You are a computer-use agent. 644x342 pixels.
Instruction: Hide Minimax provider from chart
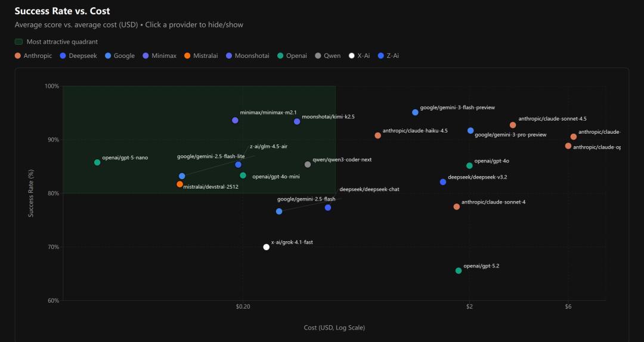(x=159, y=56)
